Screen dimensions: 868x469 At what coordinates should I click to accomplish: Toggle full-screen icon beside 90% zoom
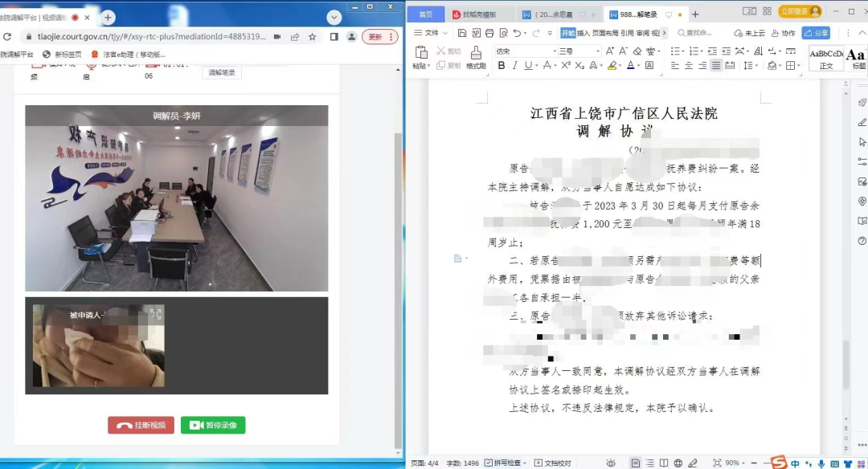717,463
